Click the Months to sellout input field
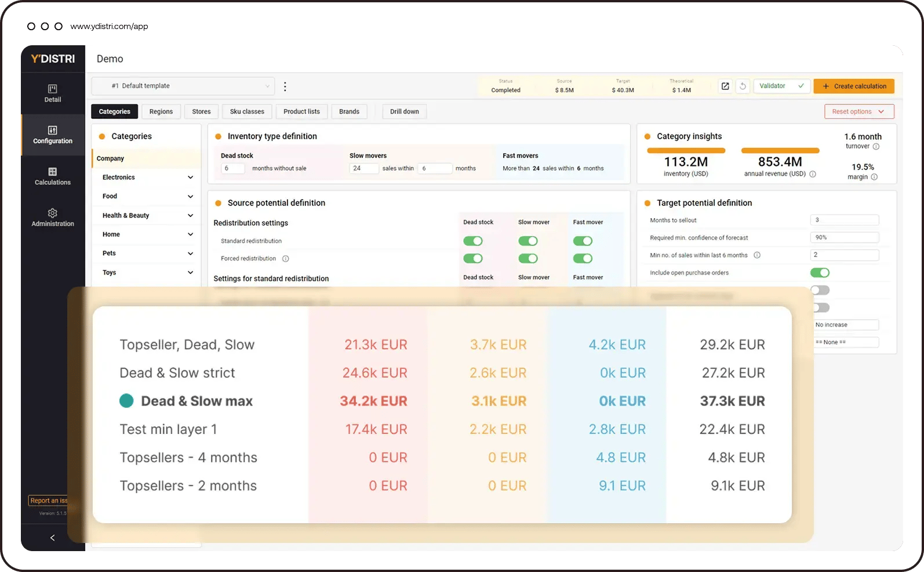Viewport: 924px width, 572px height. 844,220
